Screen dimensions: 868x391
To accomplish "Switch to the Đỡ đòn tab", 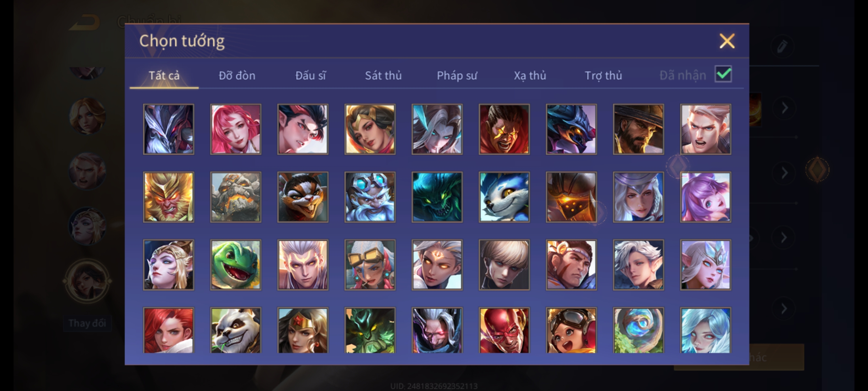I will tap(237, 75).
